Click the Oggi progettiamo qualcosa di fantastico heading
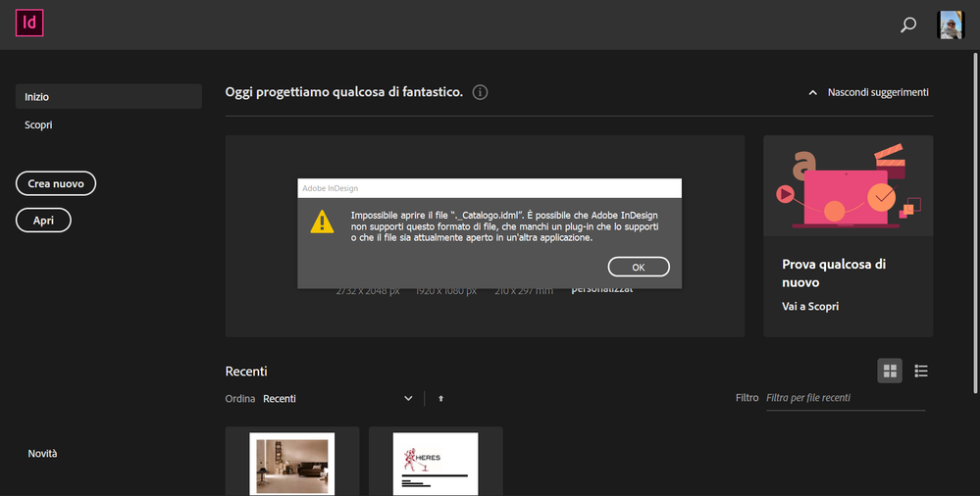Viewport: 980px width, 496px height. pyautogui.click(x=343, y=92)
